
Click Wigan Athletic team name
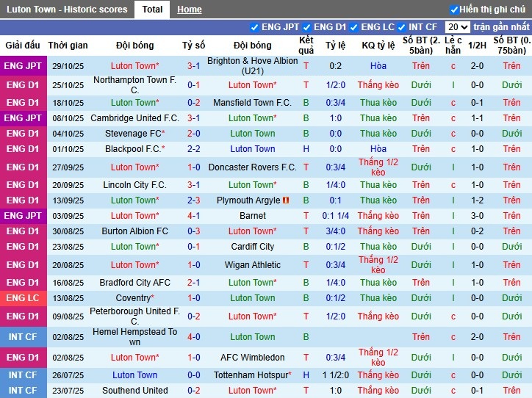coord(253,265)
